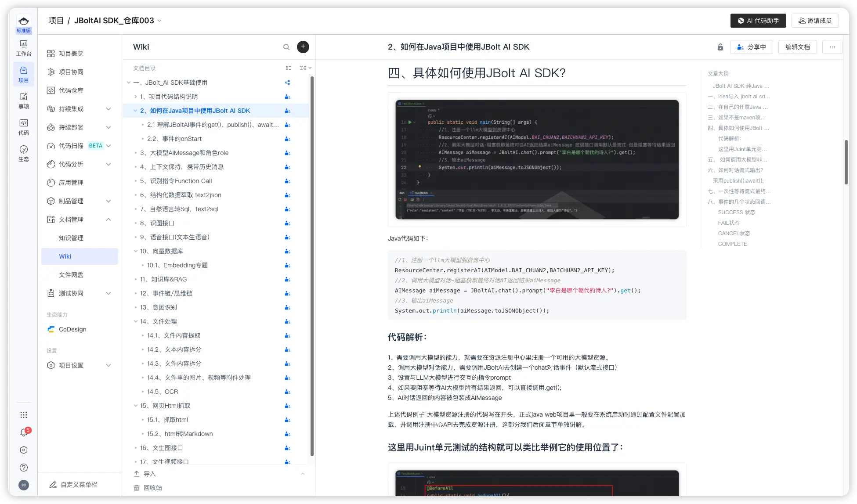Jump to outline item COMPLETE
Image resolution: width=857 pixels, height=504 pixels.
[732, 244]
